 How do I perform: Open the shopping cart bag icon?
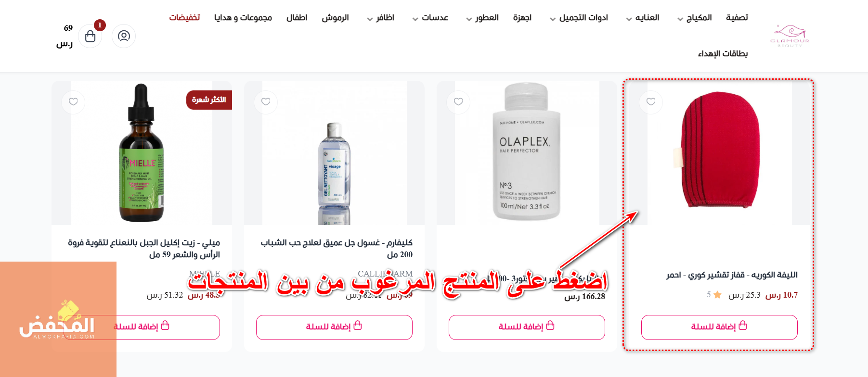coord(90,36)
